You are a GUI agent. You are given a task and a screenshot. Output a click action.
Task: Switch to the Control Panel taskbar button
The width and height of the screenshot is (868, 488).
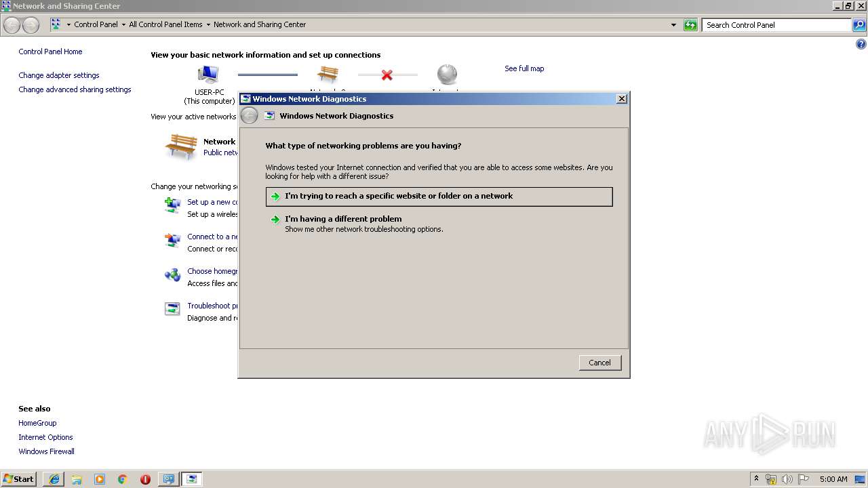click(168, 479)
